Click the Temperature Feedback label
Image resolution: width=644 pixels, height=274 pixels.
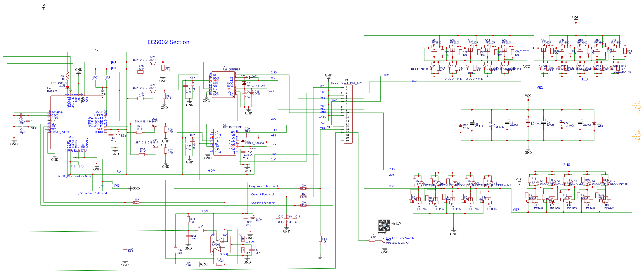[x=263, y=186]
